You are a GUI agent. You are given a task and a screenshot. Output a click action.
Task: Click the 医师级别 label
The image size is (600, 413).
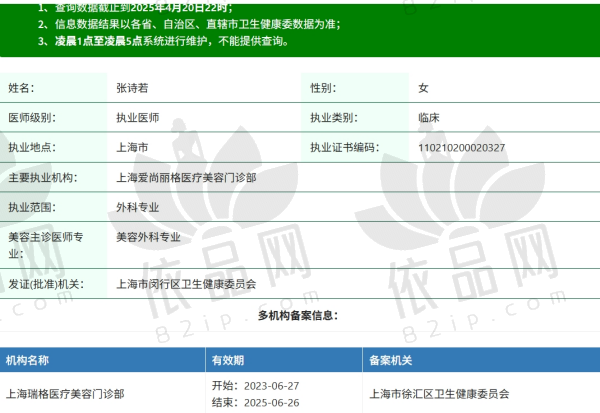pyautogui.click(x=32, y=118)
